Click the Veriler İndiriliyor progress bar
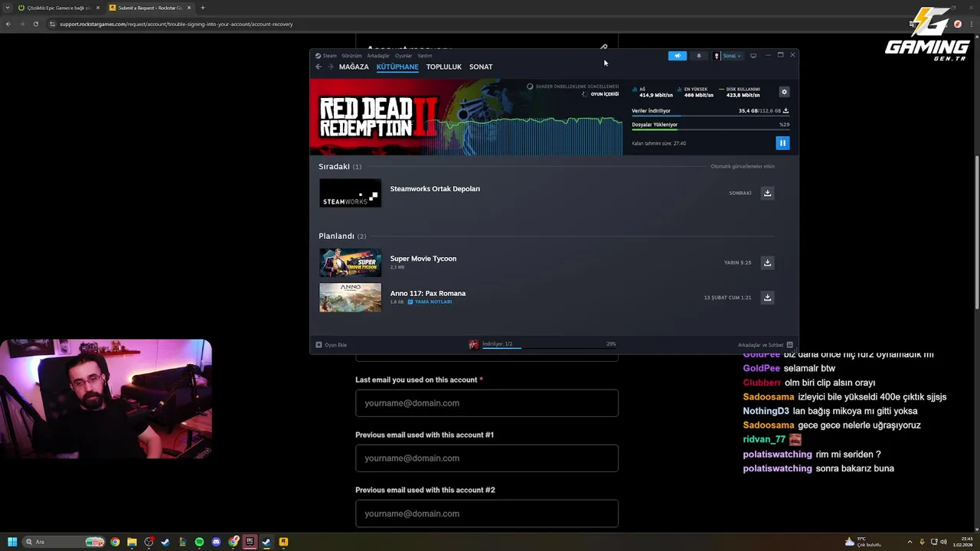The image size is (980, 551). (x=710, y=116)
